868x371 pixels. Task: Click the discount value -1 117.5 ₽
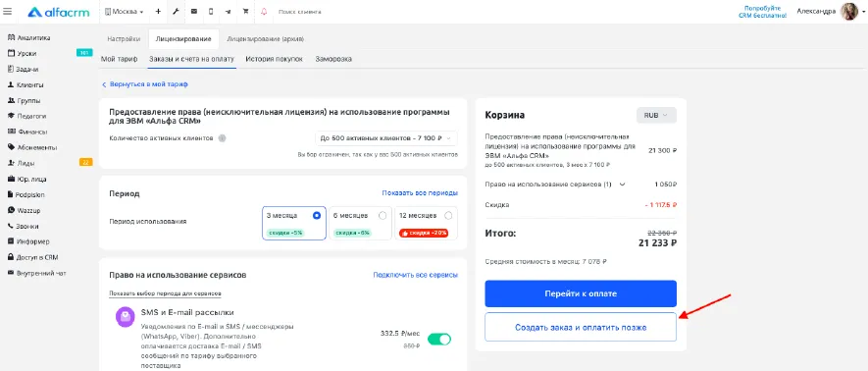tap(660, 205)
